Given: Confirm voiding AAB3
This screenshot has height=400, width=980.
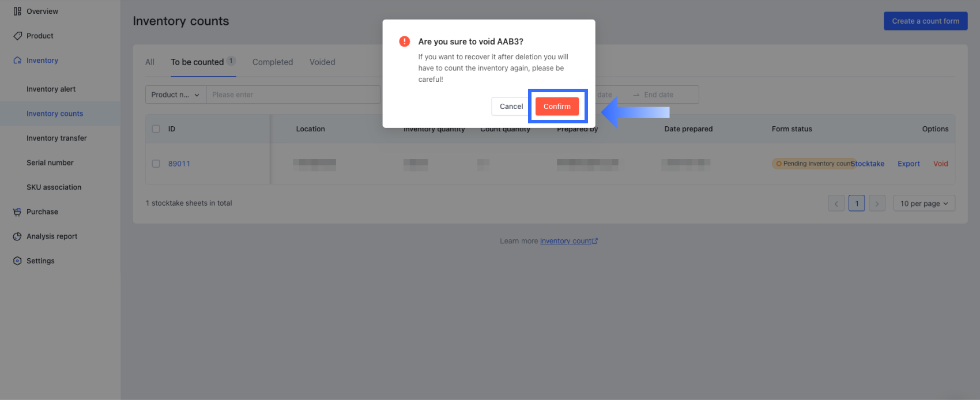Looking at the screenshot, I should (557, 107).
